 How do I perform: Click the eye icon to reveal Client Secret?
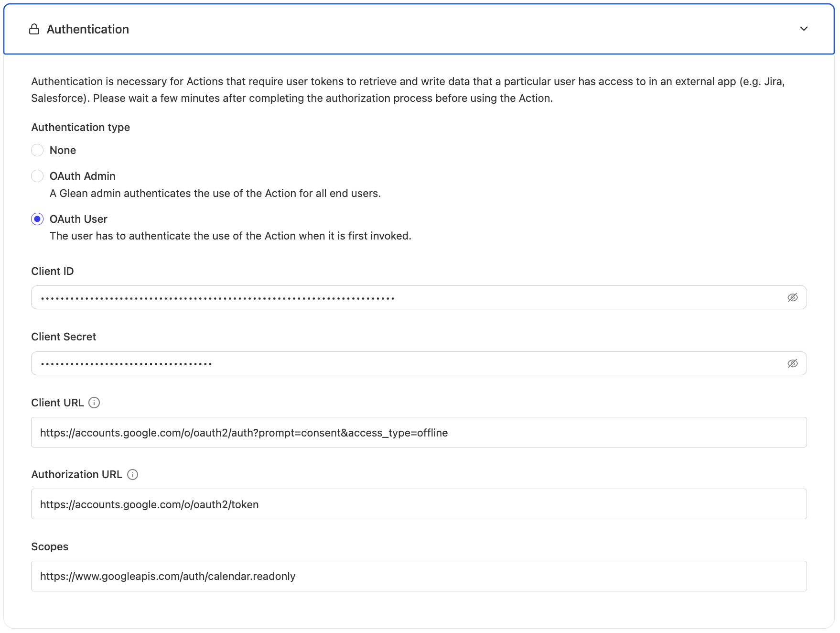pyautogui.click(x=793, y=363)
